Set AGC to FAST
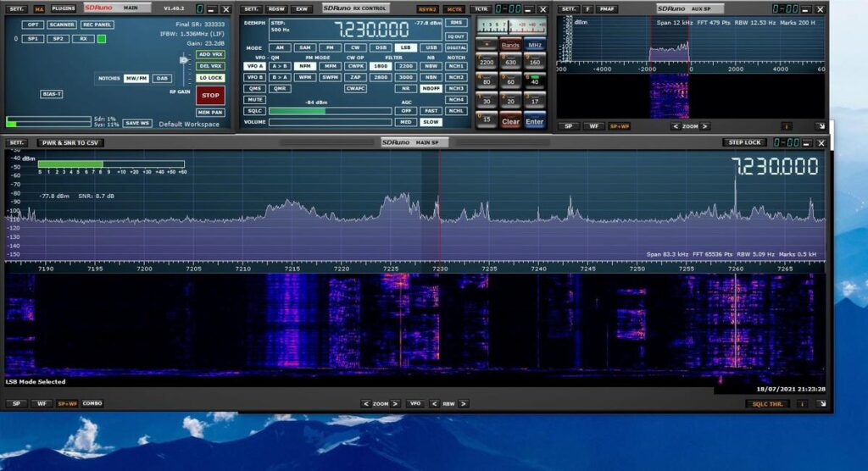The height and width of the screenshot is (471, 868). (431, 111)
